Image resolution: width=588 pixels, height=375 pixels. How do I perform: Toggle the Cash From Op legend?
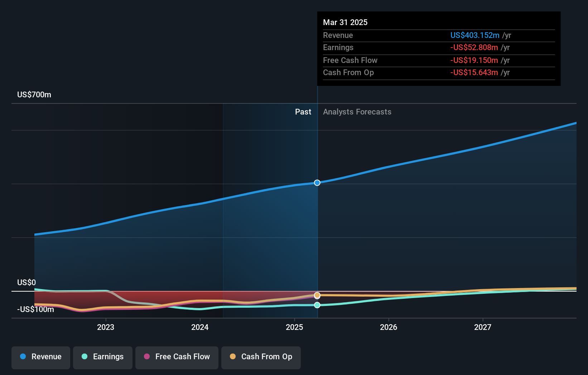point(261,357)
